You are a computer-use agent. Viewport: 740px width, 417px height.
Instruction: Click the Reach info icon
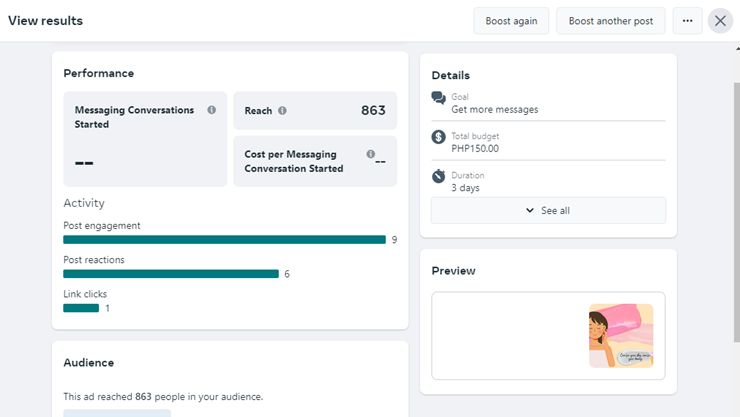click(x=282, y=111)
